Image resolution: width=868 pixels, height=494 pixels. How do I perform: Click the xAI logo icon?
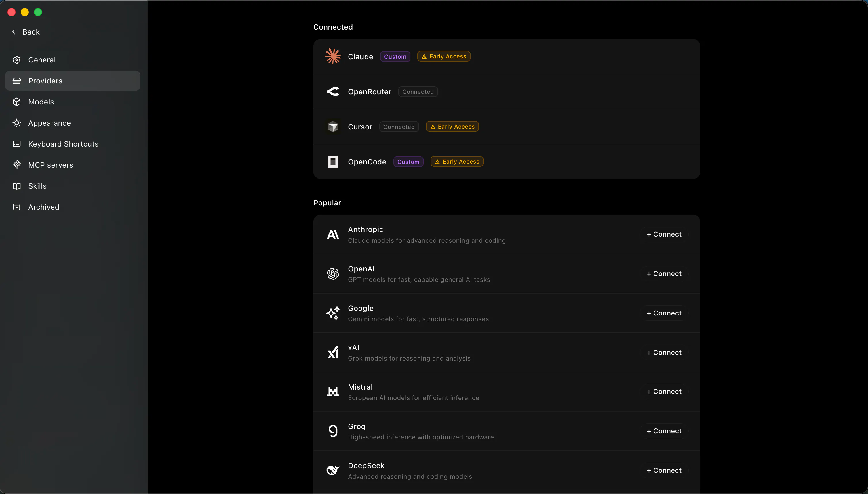tap(333, 353)
